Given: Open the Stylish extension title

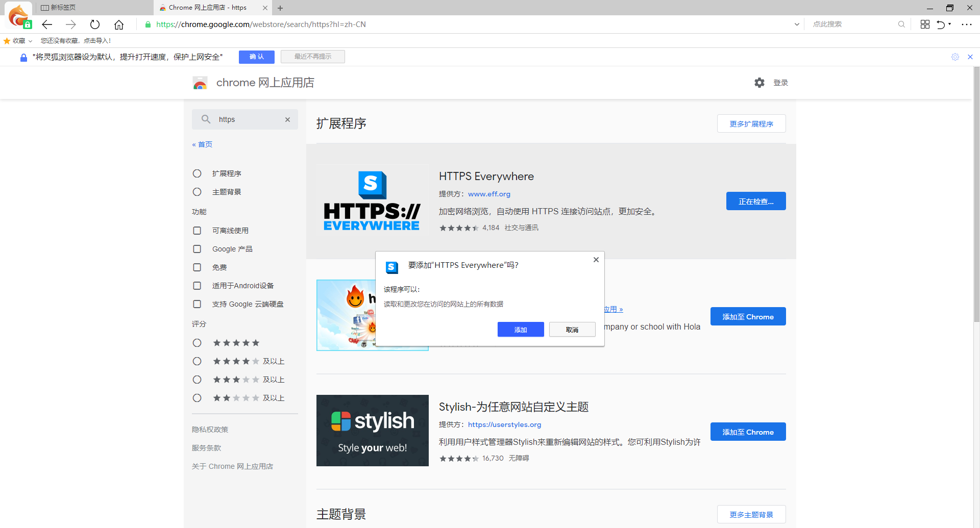Looking at the screenshot, I should [x=513, y=407].
